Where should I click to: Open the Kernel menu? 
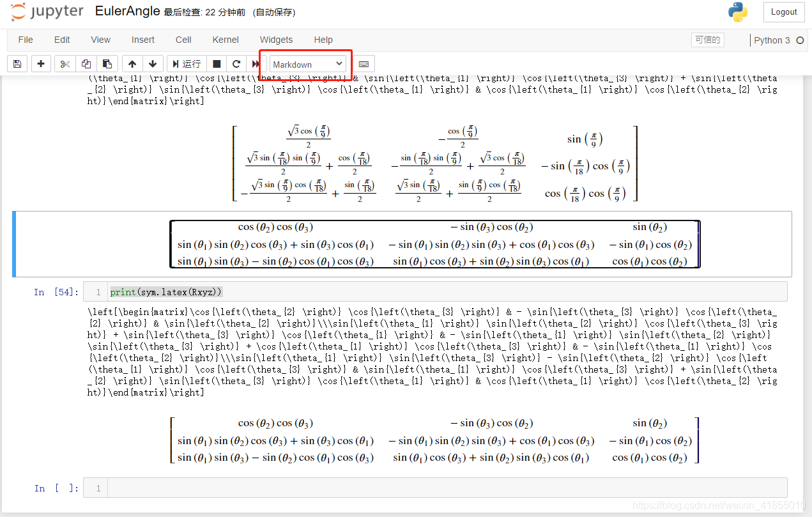pyautogui.click(x=225, y=40)
